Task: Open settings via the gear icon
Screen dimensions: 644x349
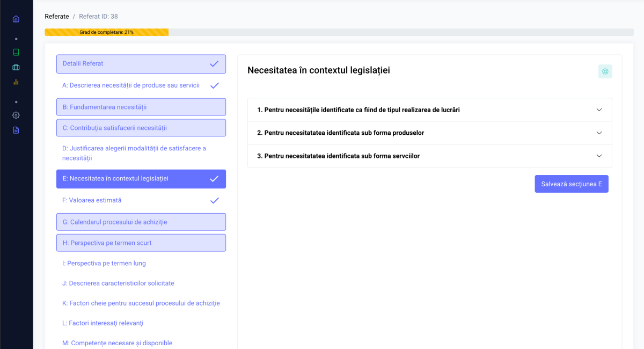Action: 16,115
